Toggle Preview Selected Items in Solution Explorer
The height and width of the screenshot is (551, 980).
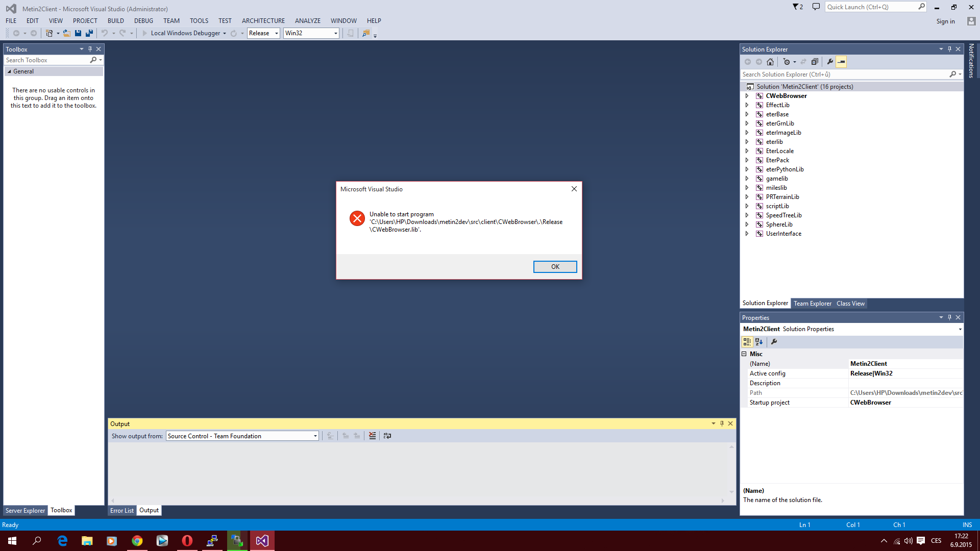[x=841, y=62]
